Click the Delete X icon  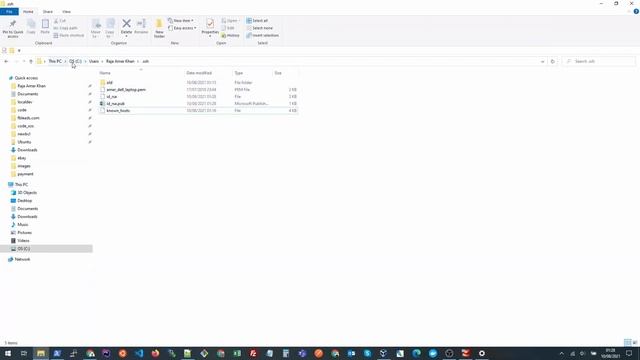127,24
